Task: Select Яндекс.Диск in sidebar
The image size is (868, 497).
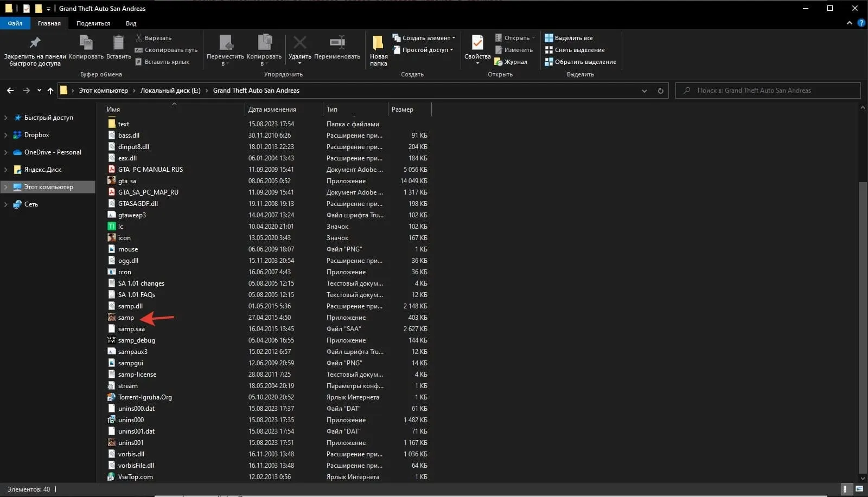Action: point(43,170)
